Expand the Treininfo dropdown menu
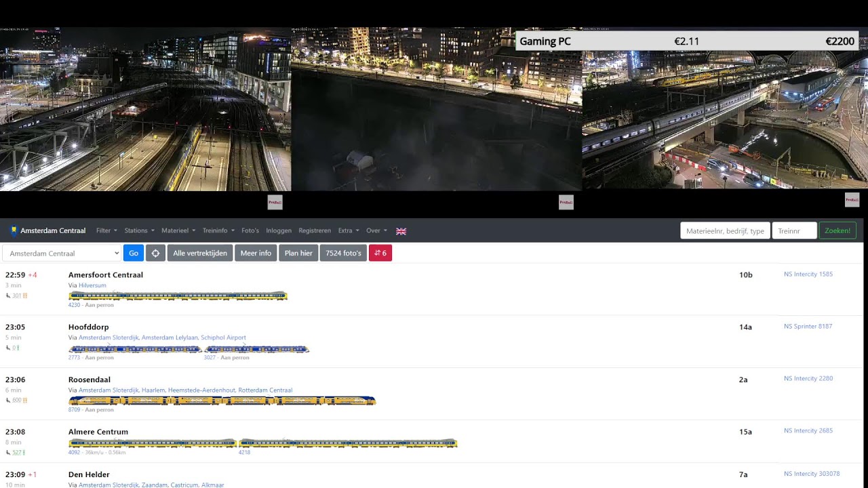The height and width of the screenshot is (488, 868). (x=218, y=230)
